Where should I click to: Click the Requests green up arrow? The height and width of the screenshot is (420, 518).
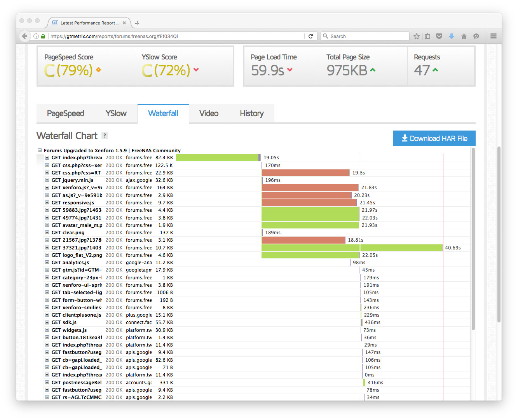click(435, 70)
